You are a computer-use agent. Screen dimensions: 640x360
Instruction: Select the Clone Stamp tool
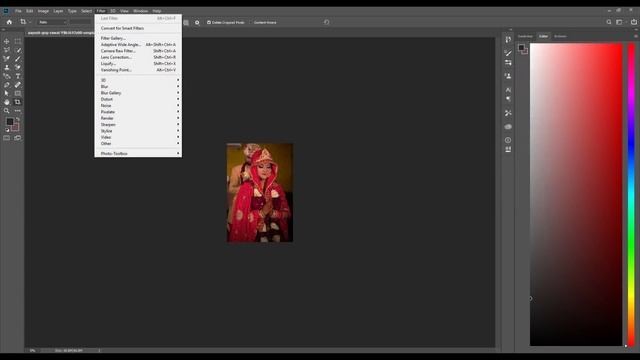point(7,67)
